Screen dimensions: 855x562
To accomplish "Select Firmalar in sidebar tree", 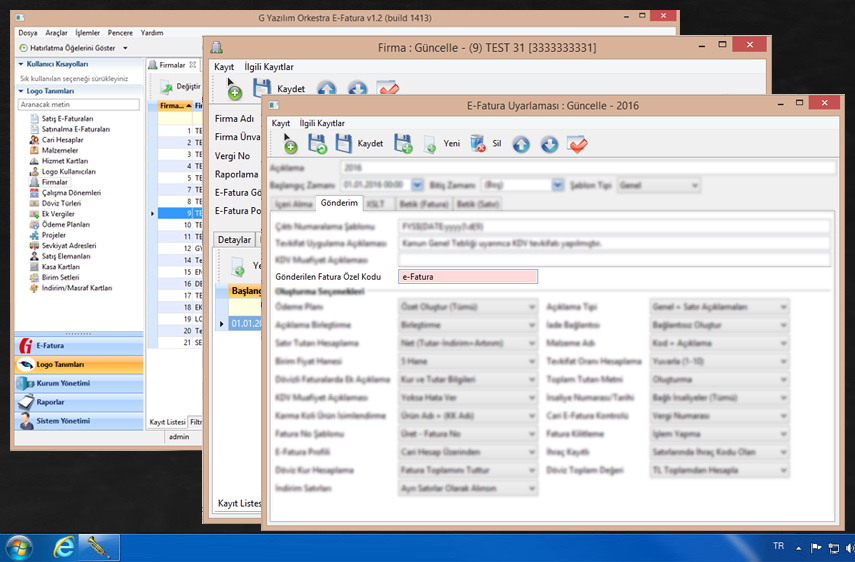I will tap(55, 182).
